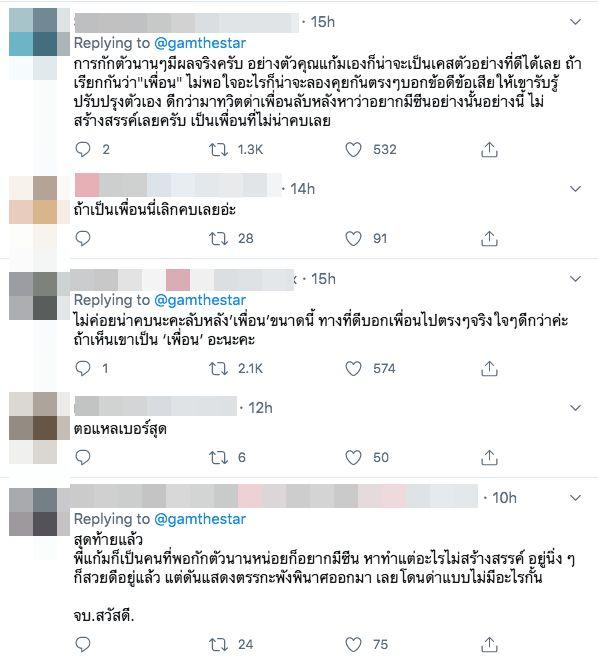Open the chevron menu on the 14h tweet
Screen dimensions: 598x664
click(x=576, y=188)
